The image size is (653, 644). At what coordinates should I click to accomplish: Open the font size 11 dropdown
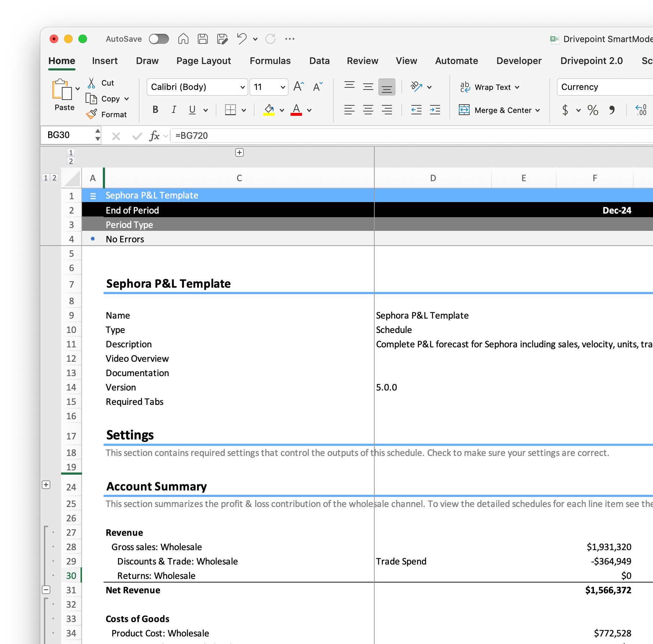click(x=269, y=87)
